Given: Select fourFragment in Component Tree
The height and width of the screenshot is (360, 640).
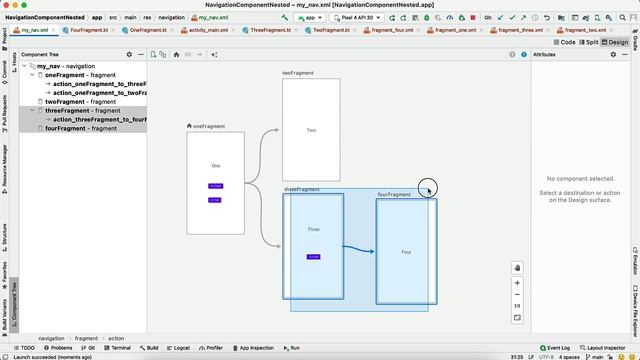Looking at the screenshot, I should pos(83,128).
